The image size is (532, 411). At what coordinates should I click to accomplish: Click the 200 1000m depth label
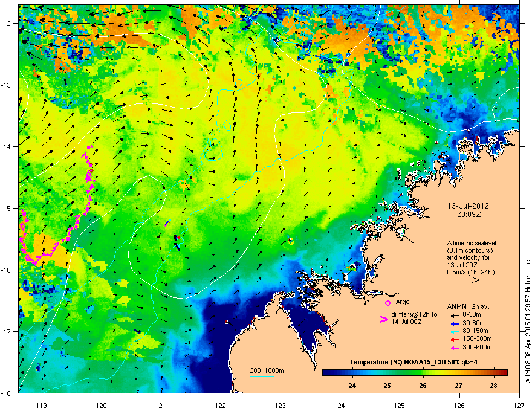[267, 371]
